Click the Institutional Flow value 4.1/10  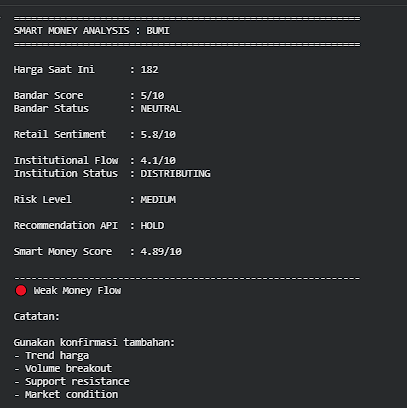click(x=158, y=160)
